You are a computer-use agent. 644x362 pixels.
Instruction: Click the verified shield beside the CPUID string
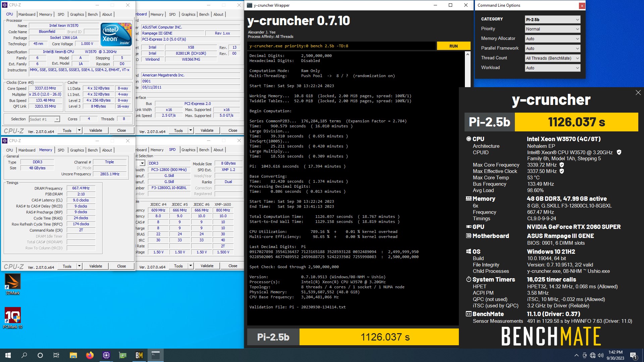coord(619,152)
